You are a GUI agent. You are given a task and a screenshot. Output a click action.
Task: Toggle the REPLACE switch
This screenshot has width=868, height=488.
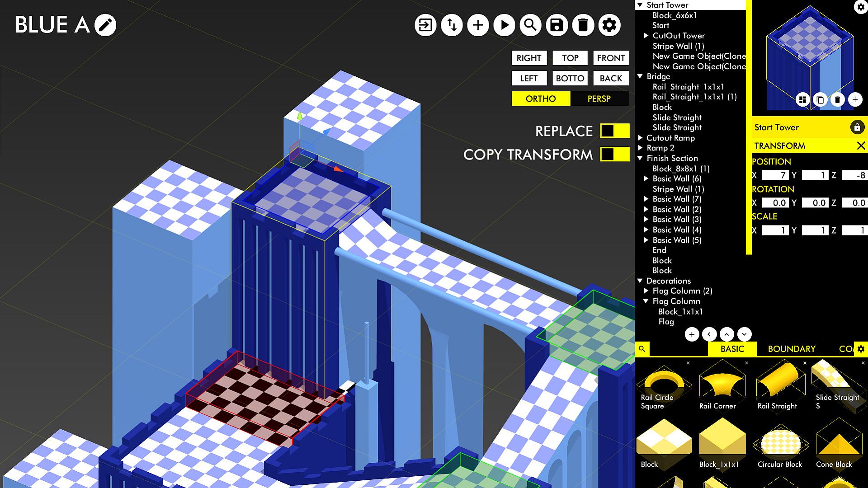tap(614, 131)
